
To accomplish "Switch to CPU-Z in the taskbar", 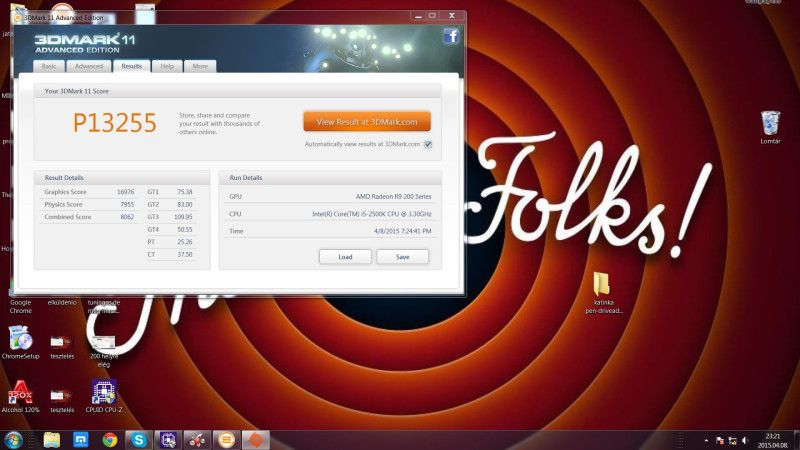I will pos(168,440).
